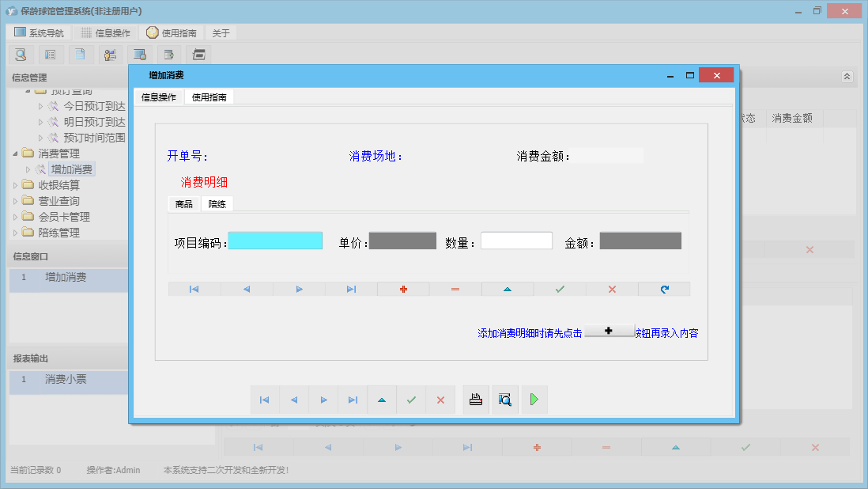The height and width of the screenshot is (489, 868).
Task: Collapse the 消费管理 folder
Action: coord(13,153)
